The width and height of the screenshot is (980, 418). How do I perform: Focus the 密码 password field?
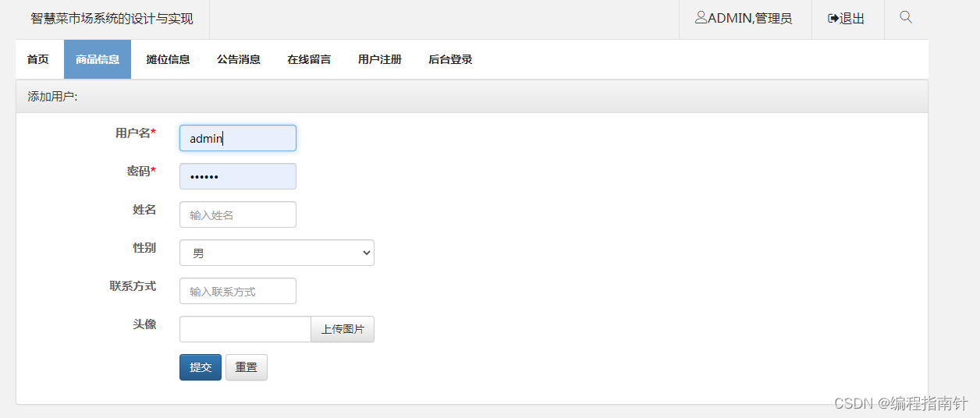(238, 176)
